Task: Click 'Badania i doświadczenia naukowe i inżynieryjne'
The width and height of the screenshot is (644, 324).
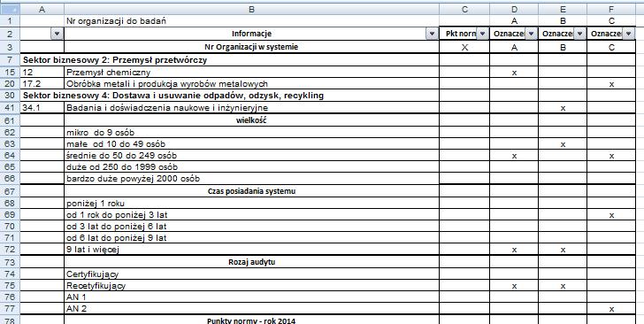Action: (252, 108)
